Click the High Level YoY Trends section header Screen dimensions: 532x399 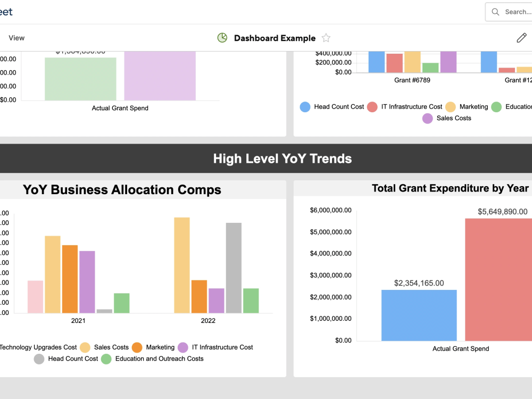282,158
